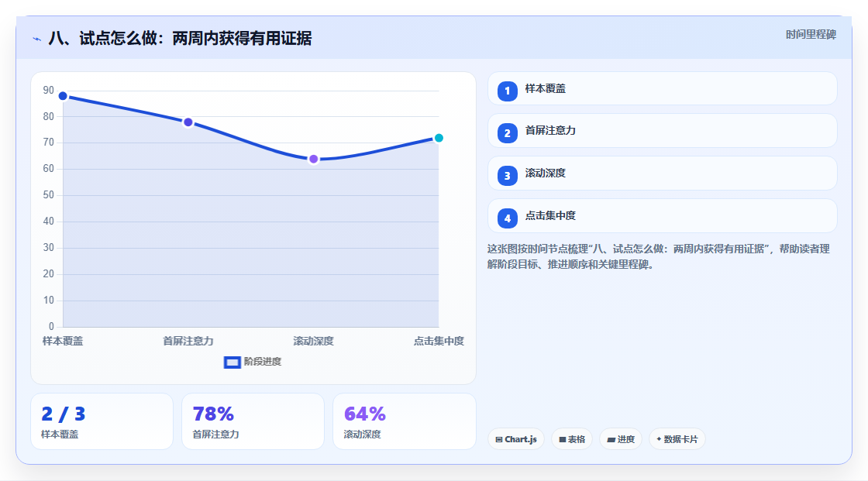
Task: Click the icon in the 数据卡片 tag
Action: 659,439
